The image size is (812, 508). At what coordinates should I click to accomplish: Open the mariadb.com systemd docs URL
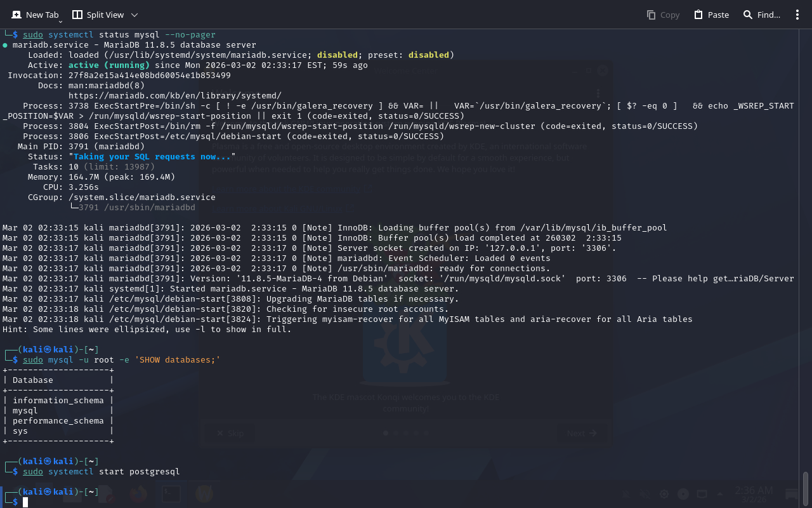[x=174, y=96]
